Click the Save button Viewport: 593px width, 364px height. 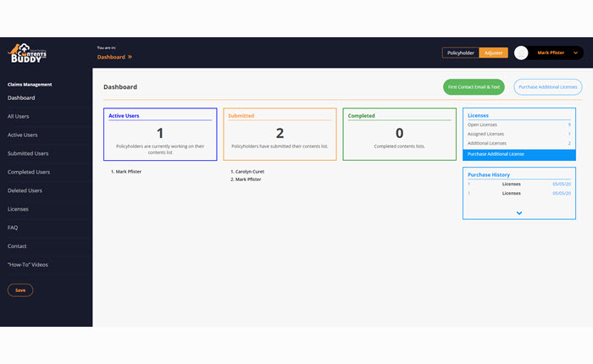click(20, 290)
